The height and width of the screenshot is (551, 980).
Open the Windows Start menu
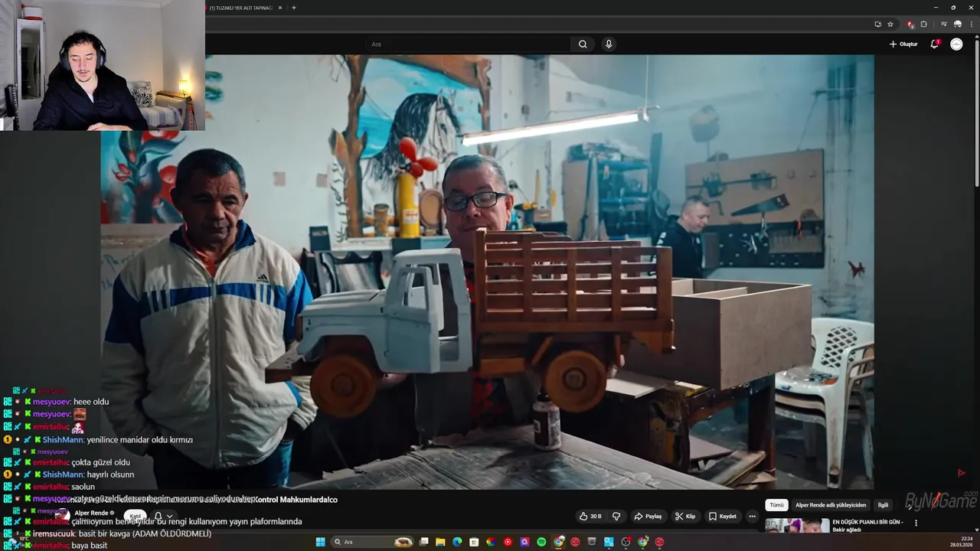pyautogui.click(x=321, y=542)
